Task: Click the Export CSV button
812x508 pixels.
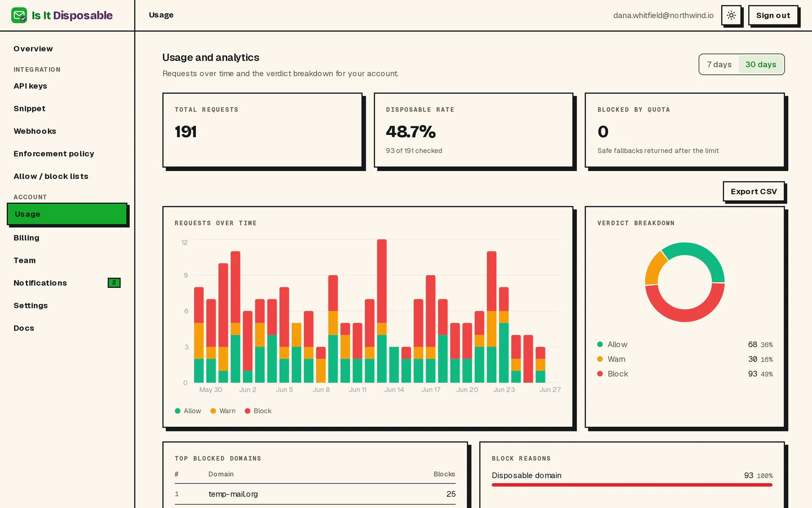Action: [x=754, y=191]
